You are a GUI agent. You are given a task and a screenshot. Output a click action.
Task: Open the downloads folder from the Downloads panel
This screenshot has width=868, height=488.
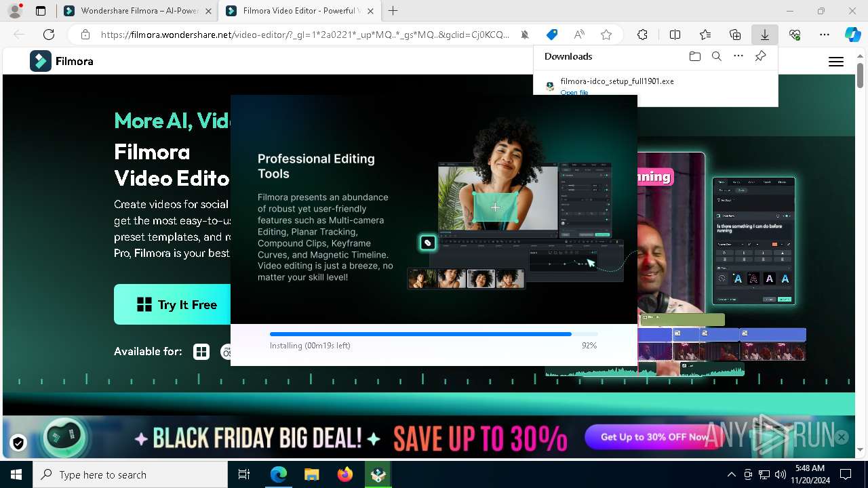click(x=695, y=56)
